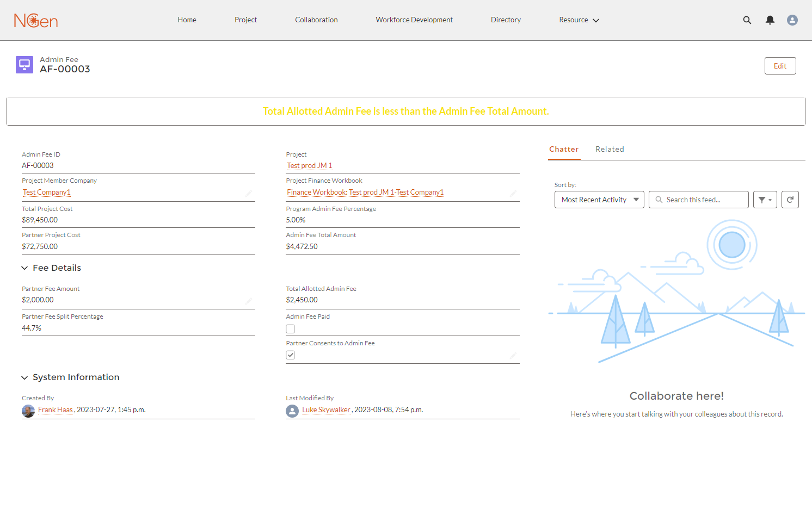
Task: Open the Collaboration menu item
Action: [316, 20]
